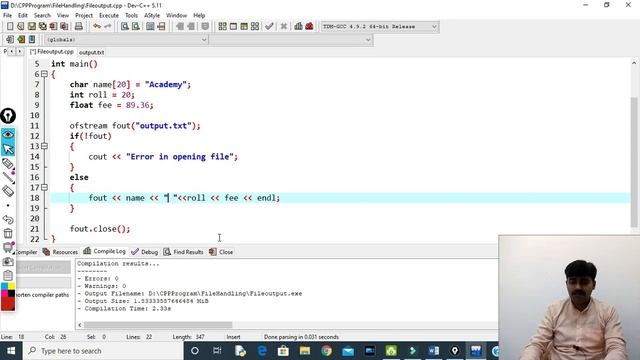Open File Explorer from the taskbar
The width and height of the screenshot is (640, 360).
pyautogui.click(x=304, y=351)
